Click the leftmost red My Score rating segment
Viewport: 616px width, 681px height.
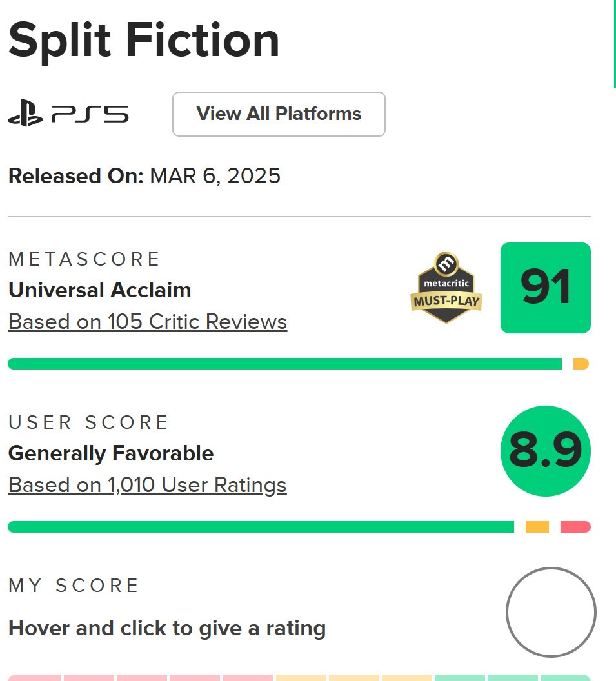34,677
